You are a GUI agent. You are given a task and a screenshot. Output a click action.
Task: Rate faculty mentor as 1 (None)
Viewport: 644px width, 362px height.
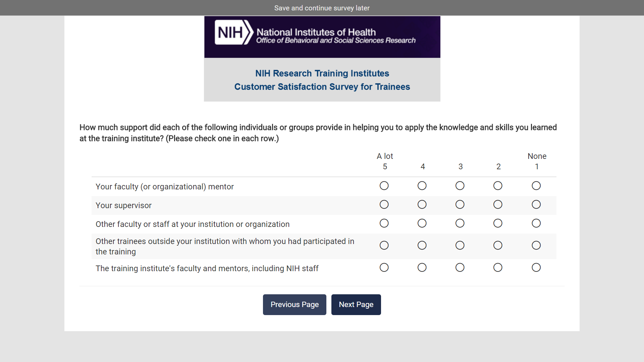click(536, 186)
